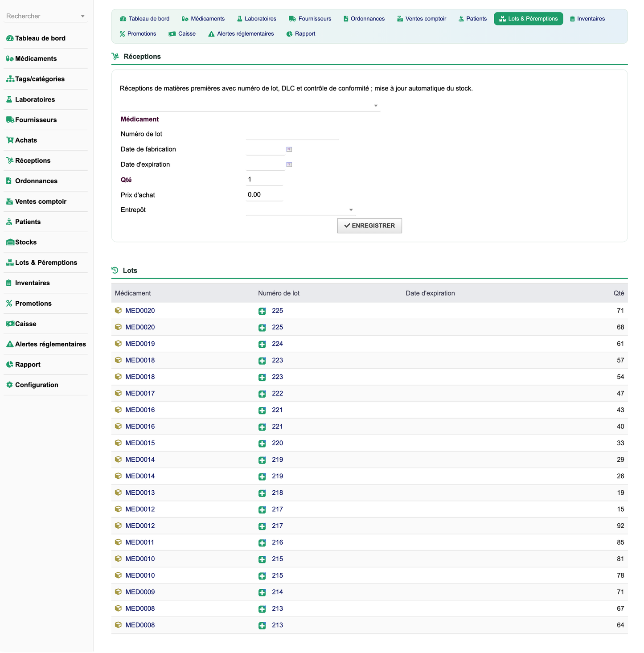Click the ENREGISTRER button
The image size is (644, 653).
pyautogui.click(x=369, y=226)
